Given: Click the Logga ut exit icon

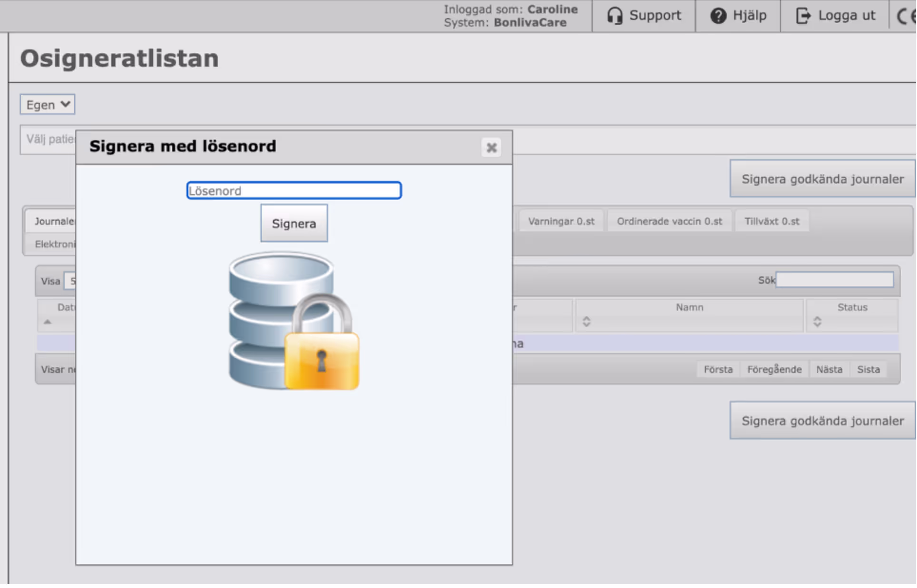Looking at the screenshot, I should [803, 16].
